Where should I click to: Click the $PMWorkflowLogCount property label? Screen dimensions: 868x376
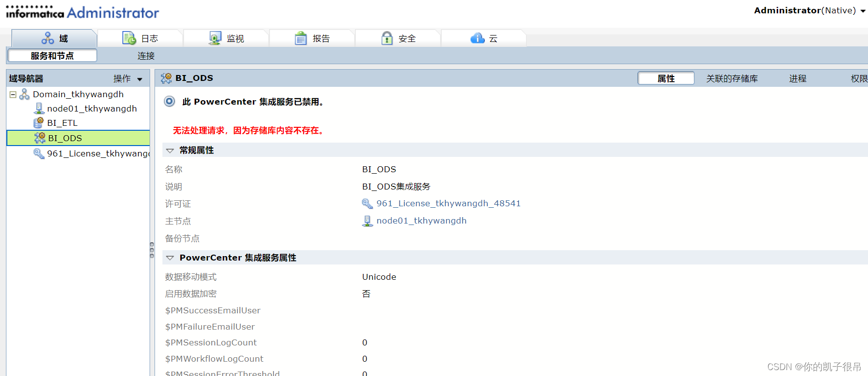pyautogui.click(x=214, y=359)
